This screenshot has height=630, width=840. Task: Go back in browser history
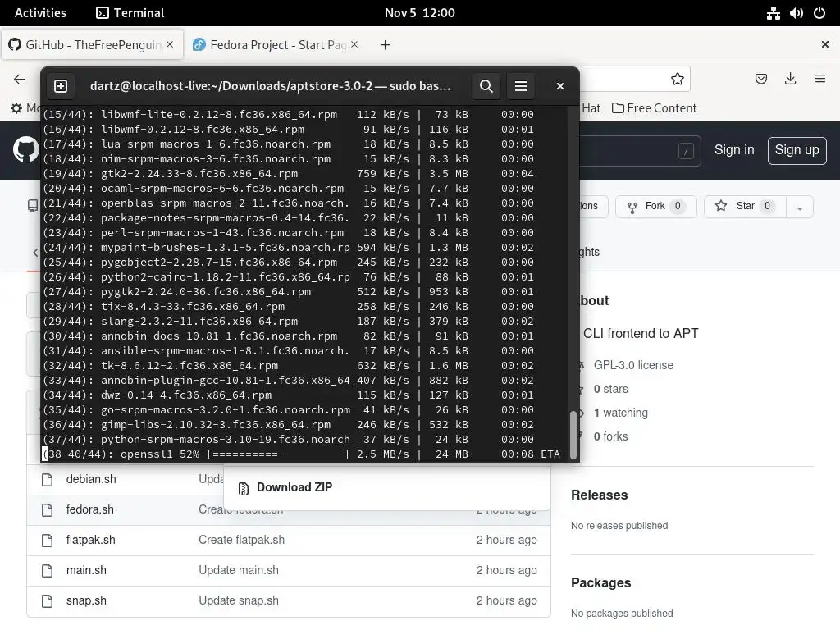(x=20, y=80)
